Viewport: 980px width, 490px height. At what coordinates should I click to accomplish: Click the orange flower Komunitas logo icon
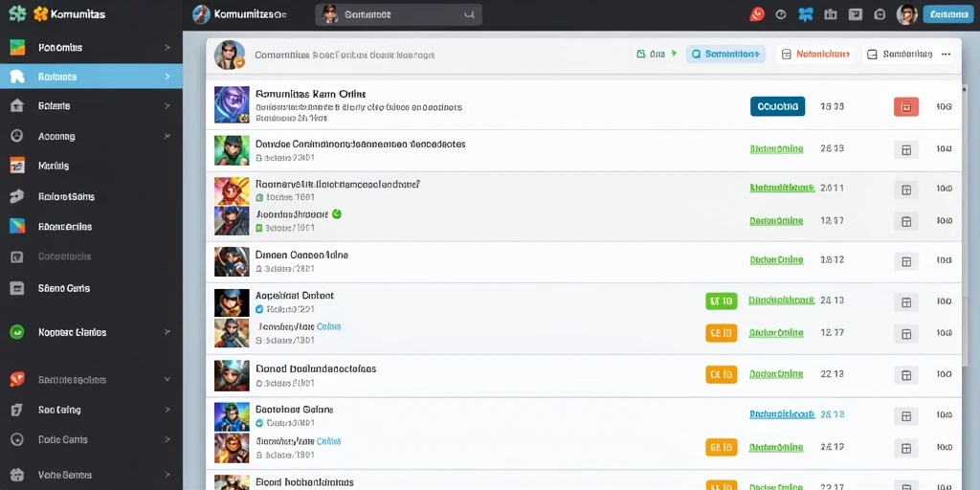[40, 13]
